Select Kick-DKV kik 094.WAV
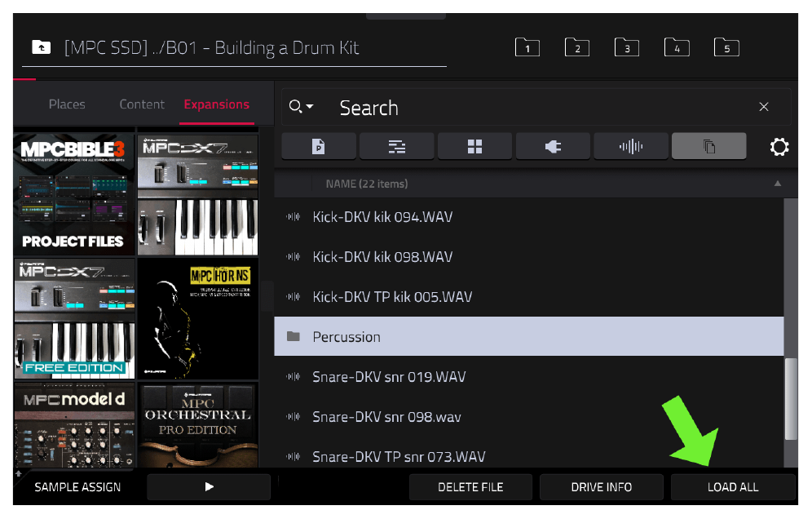This screenshot has width=812, height=519. pos(529,217)
